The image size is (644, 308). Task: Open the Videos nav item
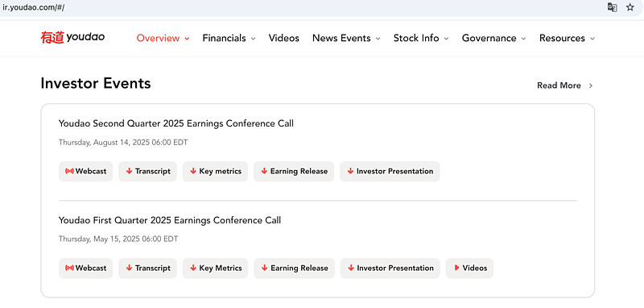click(x=284, y=38)
